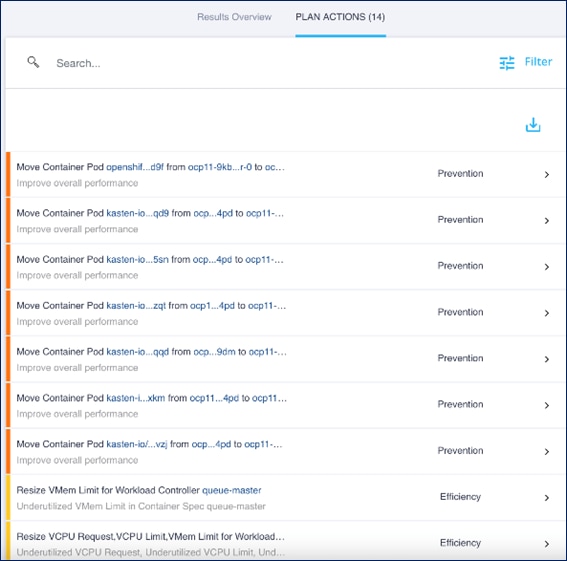Open pod link kasten-io...qd9
The height and width of the screenshot is (561, 567).
coord(137,213)
